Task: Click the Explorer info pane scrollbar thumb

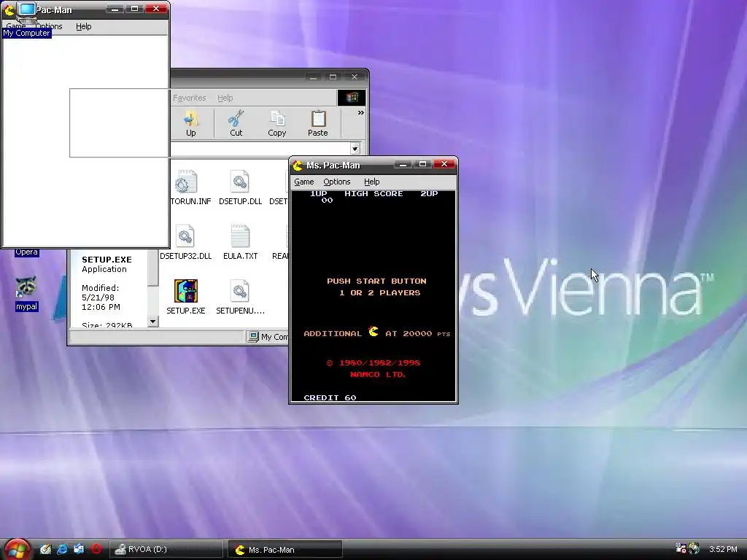Action: pos(152,267)
